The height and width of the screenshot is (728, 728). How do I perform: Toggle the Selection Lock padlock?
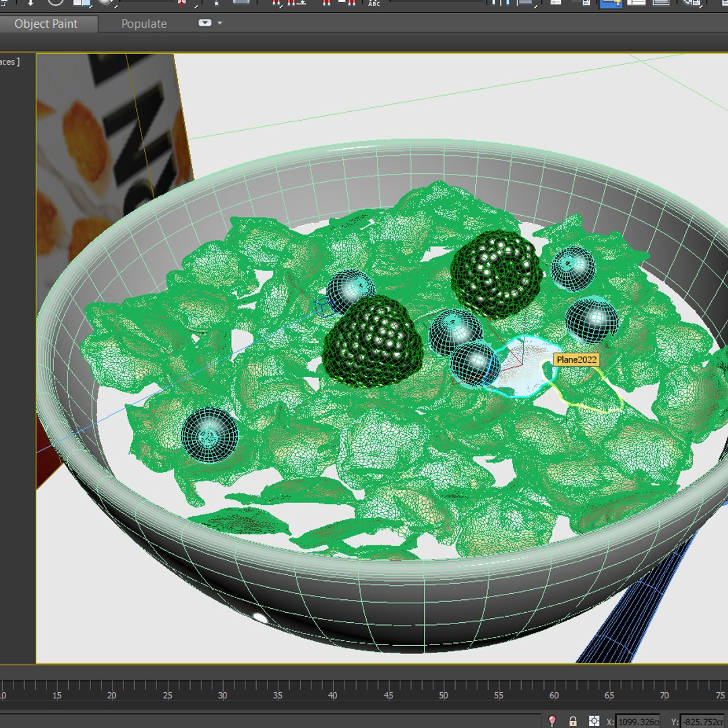(x=573, y=721)
